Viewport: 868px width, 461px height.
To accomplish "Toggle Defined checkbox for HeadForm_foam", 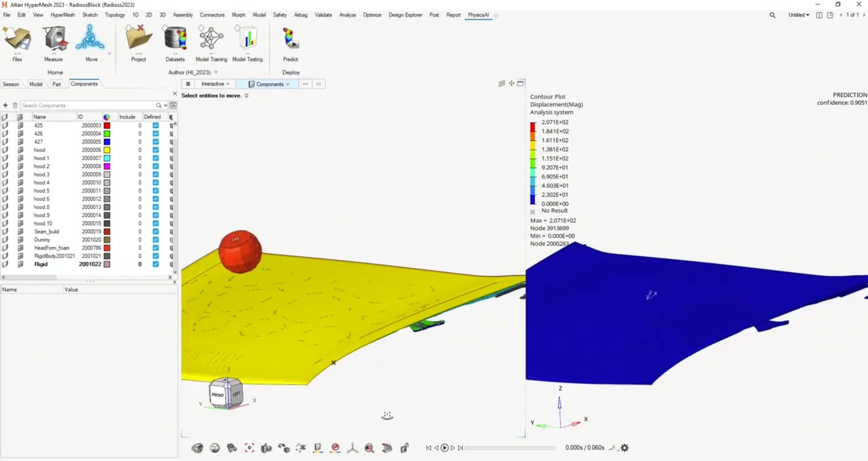I will click(x=155, y=248).
